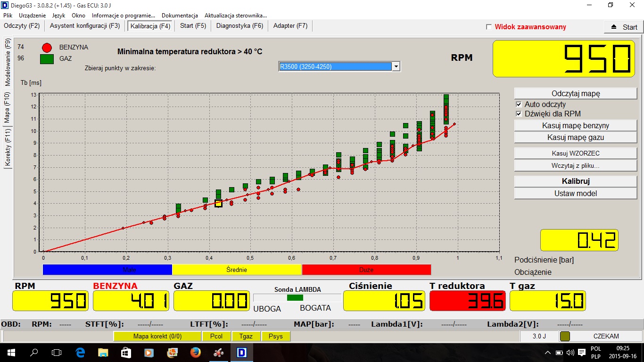Click the red BENZYNA legend circle
This screenshot has height=362, width=644.
[x=47, y=48]
